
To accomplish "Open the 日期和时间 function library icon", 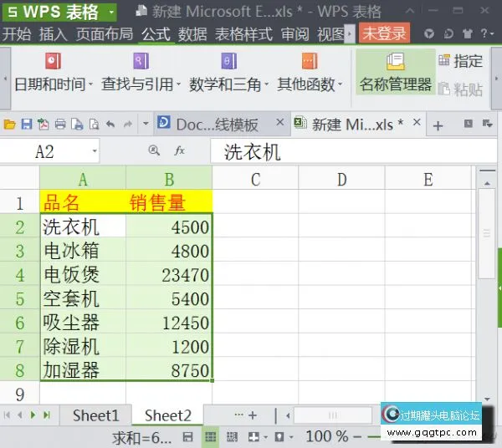I will click(x=54, y=61).
